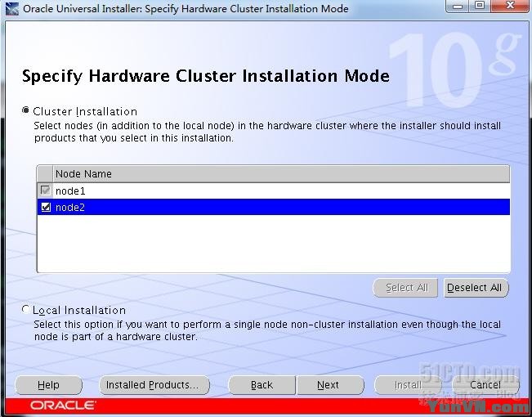Click the Select All button
Screen dimensions: 532x417
click(x=405, y=288)
